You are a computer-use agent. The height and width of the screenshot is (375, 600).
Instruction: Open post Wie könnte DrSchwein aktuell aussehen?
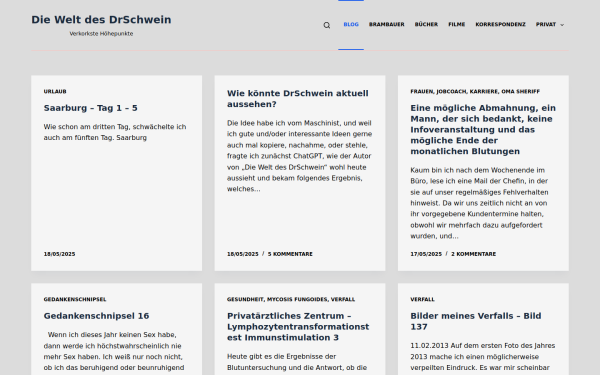click(298, 99)
